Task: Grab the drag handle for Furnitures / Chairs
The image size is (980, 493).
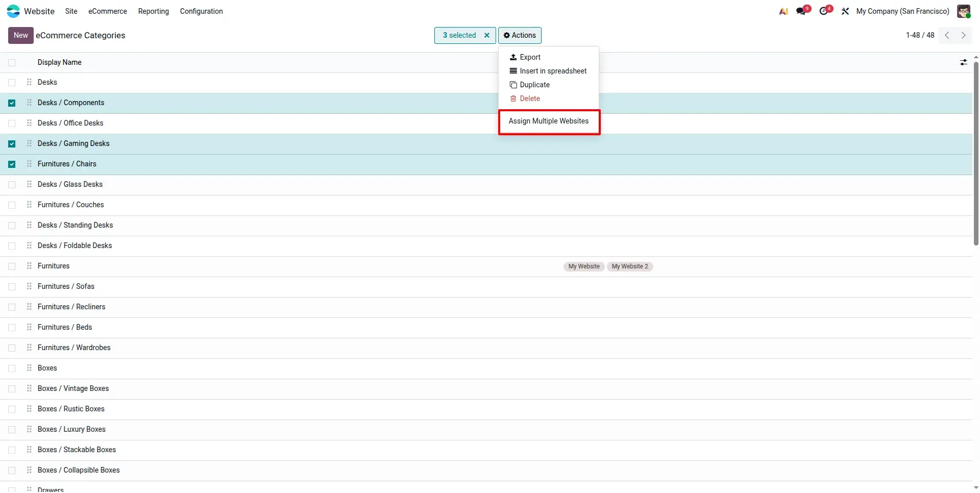Action: tap(29, 164)
